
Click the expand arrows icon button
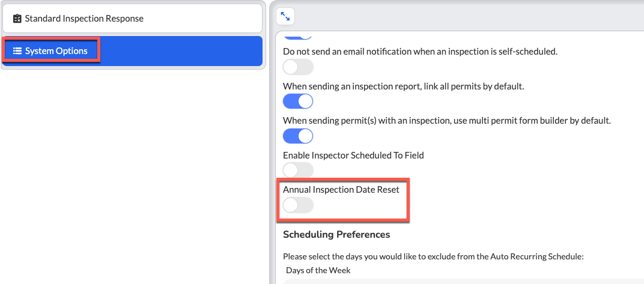tap(285, 16)
